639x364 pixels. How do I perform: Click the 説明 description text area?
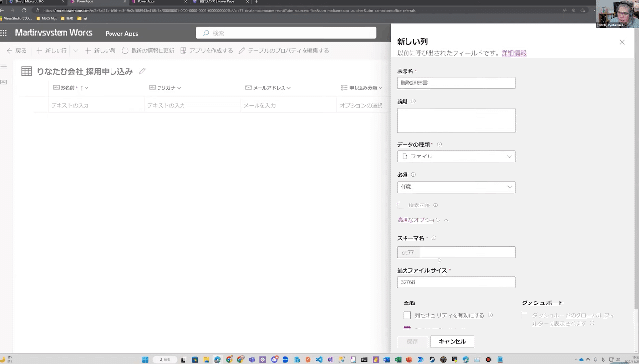click(456, 120)
